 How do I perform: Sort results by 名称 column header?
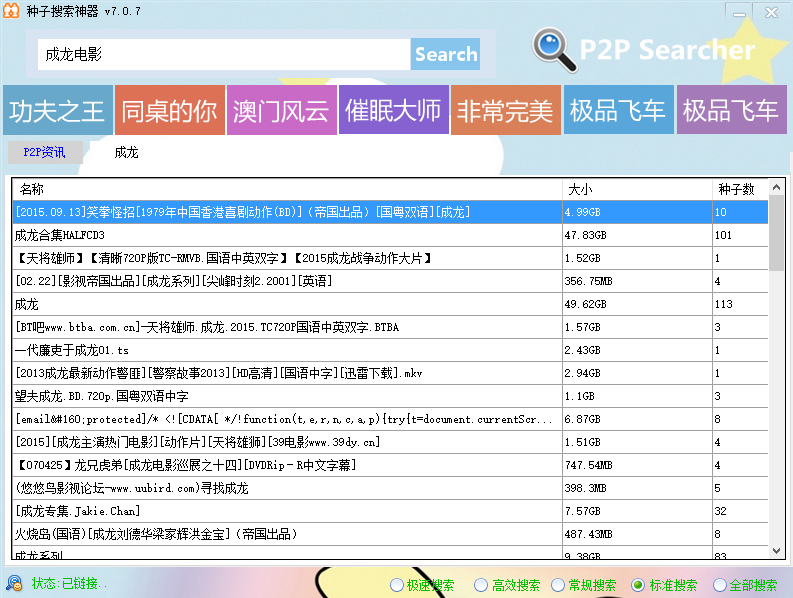click(x=287, y=189)
